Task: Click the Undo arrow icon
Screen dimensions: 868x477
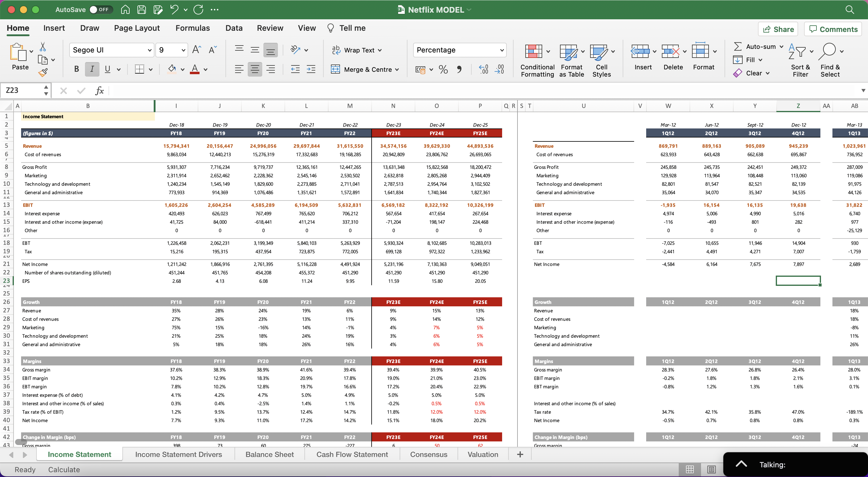Action: click(x=174, y=9)
